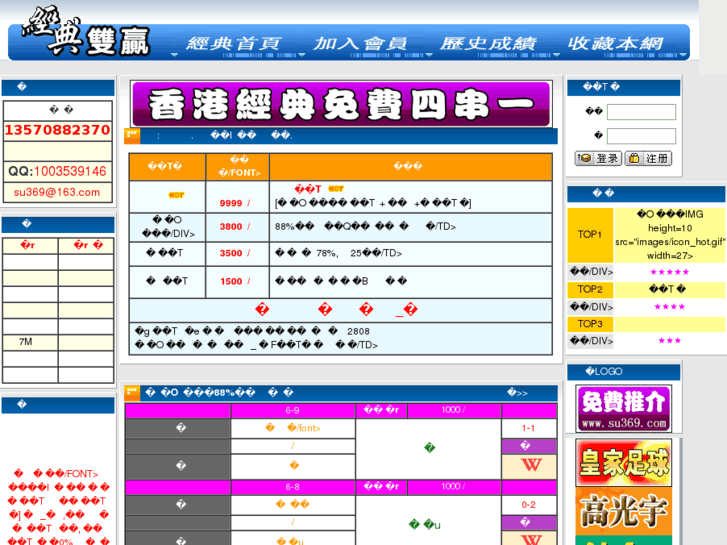Click the phone number 13570882370
Viewport: 727px width, 545px height.
pyautogui.click(x=57, y=130)
